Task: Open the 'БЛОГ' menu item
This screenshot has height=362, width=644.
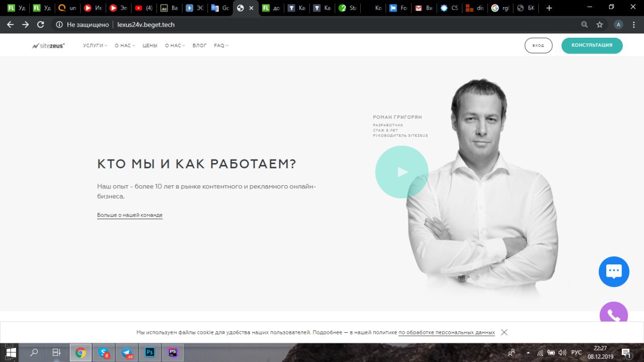Action: (200, 46)
